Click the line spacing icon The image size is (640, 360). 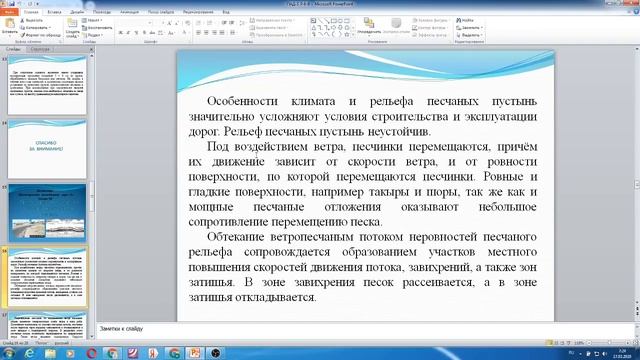pyautogui.click(x=242, y=23)
